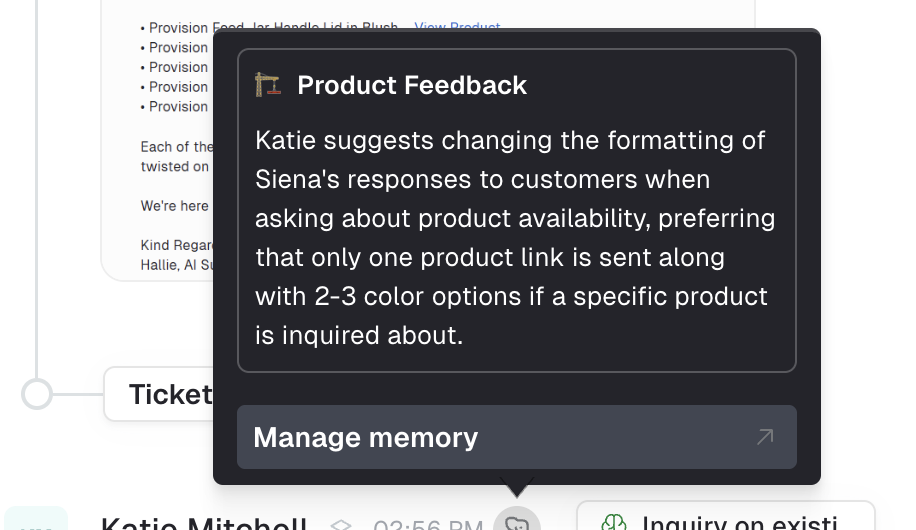Open the external arrow icon in Manage memory
Screen dimensions: 916x530
coord(765,437)
